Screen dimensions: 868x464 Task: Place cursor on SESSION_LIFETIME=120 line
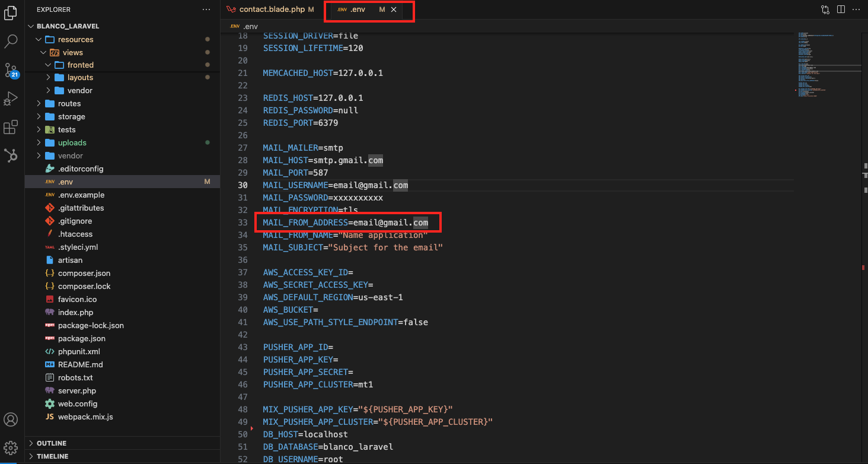click(313, 48)
